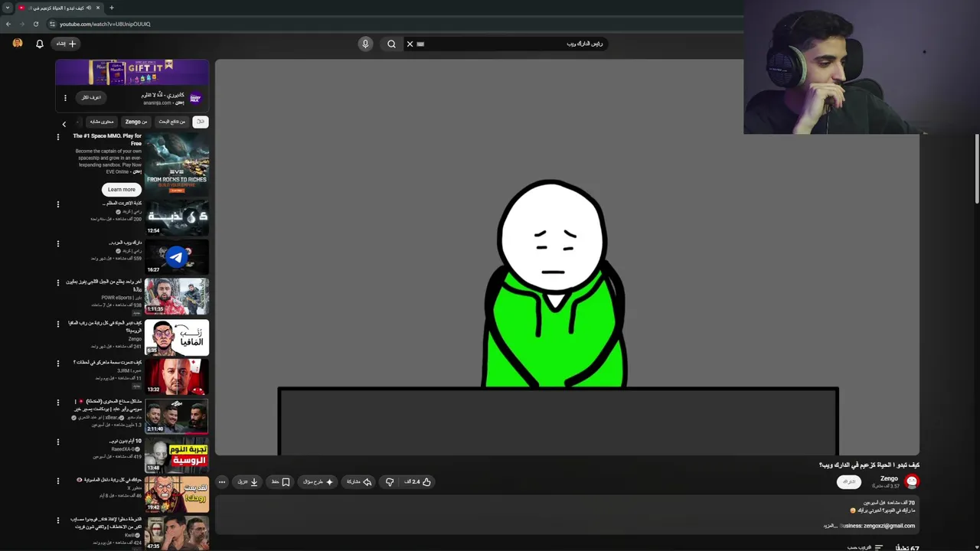980x551 pixels.
Task: Open options menu for the Cadbury ad
Action: tap(65, 98)
